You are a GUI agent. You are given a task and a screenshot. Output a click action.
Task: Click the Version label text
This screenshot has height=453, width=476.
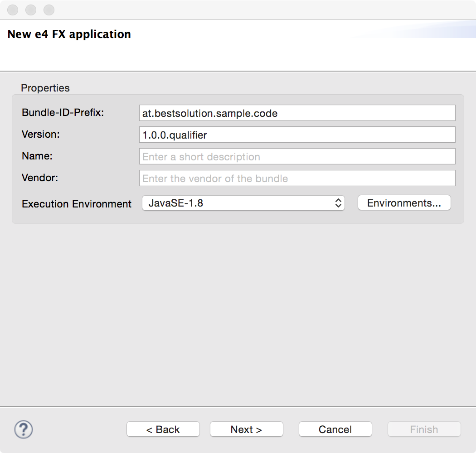click(41, 135)
